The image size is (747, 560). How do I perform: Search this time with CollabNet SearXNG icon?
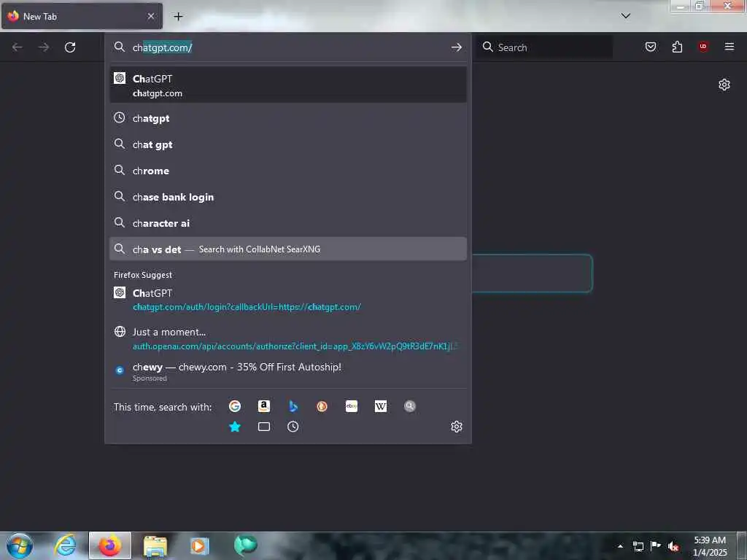point(410,406)
